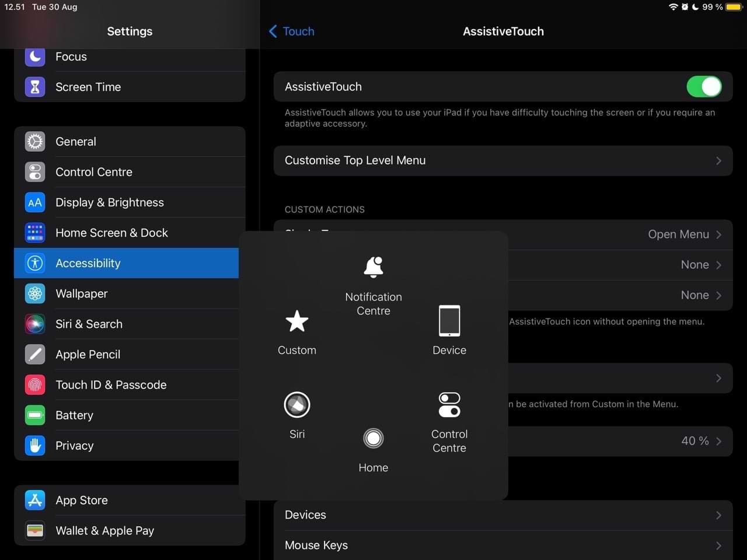The height and width of the screenshot is (560, 747).
Task: Tap the 'Control Centre' sidebar label
Action: click(x=94, y=172)
